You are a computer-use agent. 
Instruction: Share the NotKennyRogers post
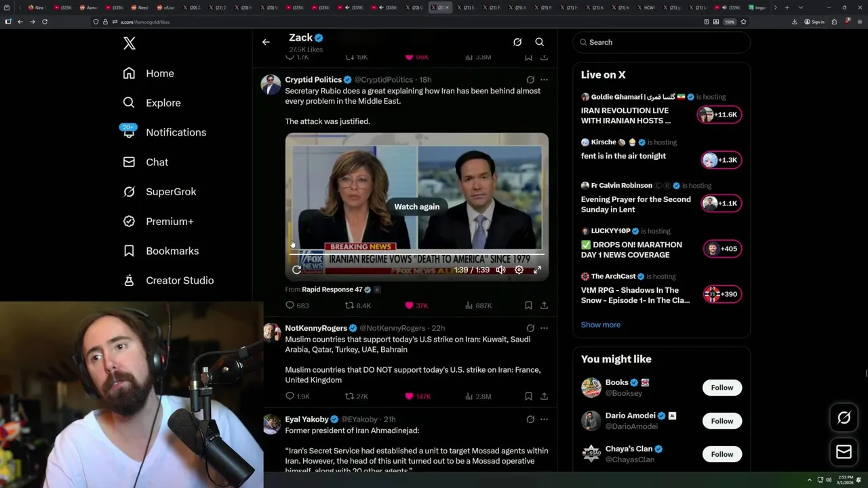544,396
